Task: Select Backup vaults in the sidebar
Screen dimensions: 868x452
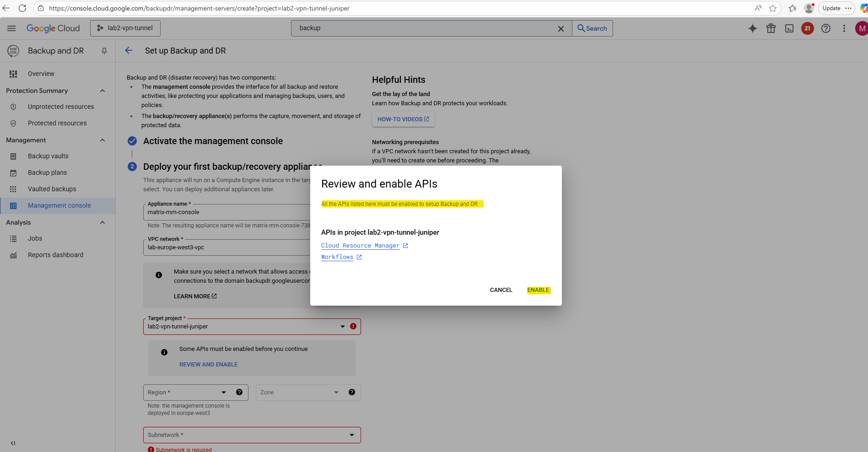Action: pos(48,156)
